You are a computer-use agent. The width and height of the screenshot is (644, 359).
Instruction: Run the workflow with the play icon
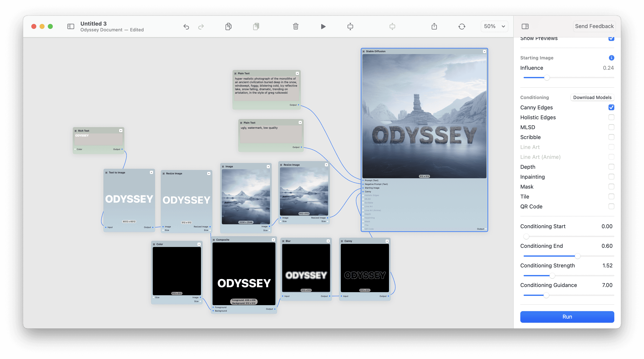(x=323, y=26)
